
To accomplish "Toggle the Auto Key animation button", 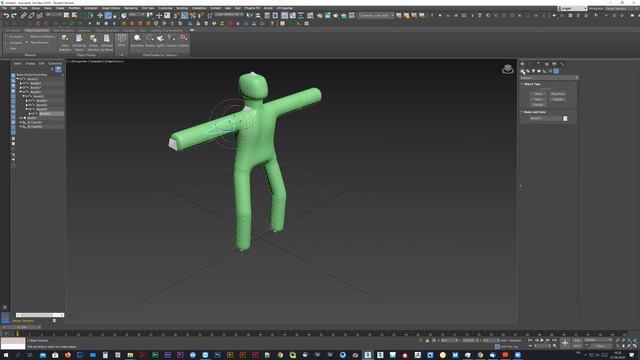I will tap(577, 340).
